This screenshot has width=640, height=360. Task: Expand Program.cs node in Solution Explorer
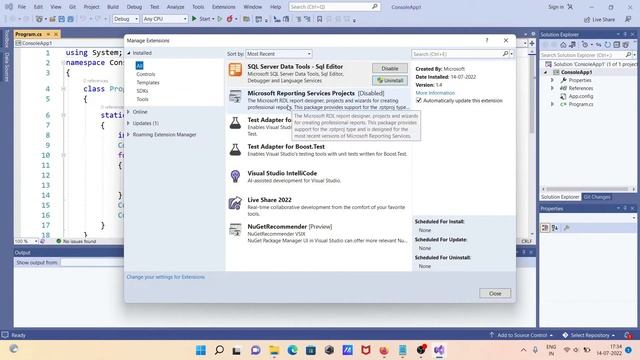tap(552, 104)
